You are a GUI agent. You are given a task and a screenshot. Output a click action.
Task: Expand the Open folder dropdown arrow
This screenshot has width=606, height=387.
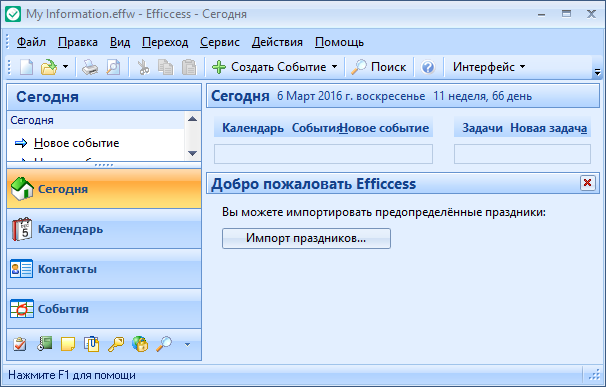tap(65, 67)
